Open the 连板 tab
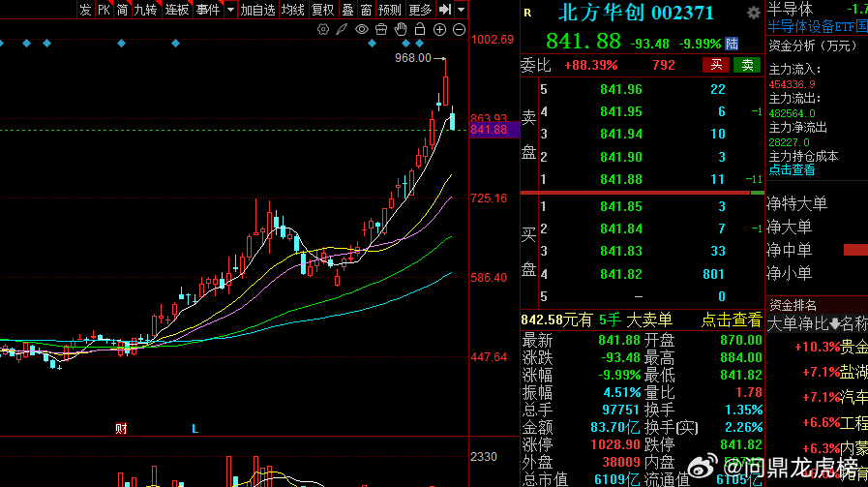 pos(176,10)
